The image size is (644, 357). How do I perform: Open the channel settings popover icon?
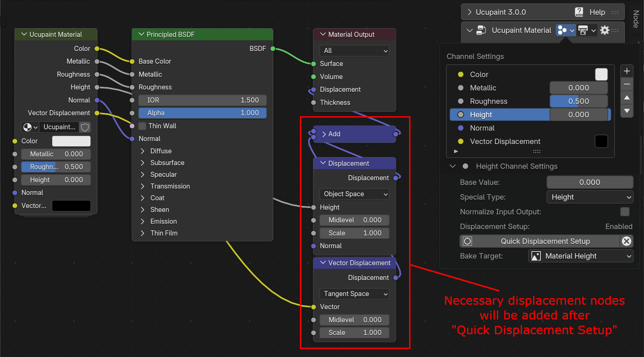[566, 30]
